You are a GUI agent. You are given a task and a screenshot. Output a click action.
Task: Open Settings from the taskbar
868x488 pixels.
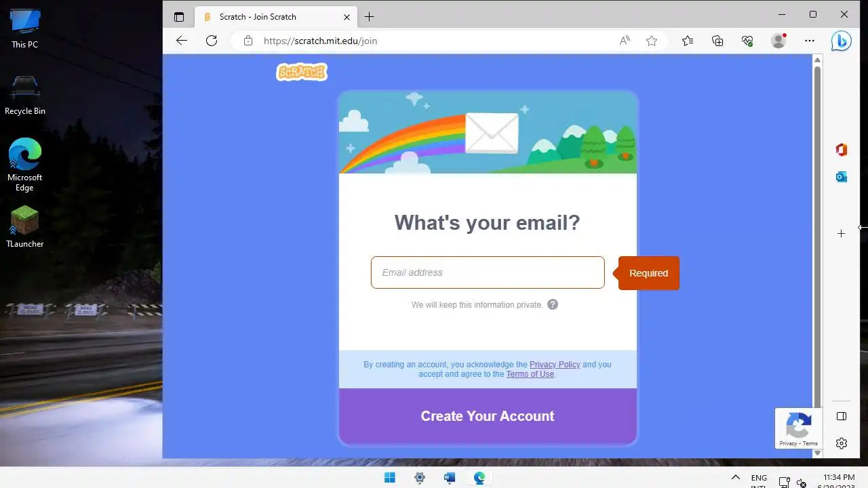pos(420,478)
